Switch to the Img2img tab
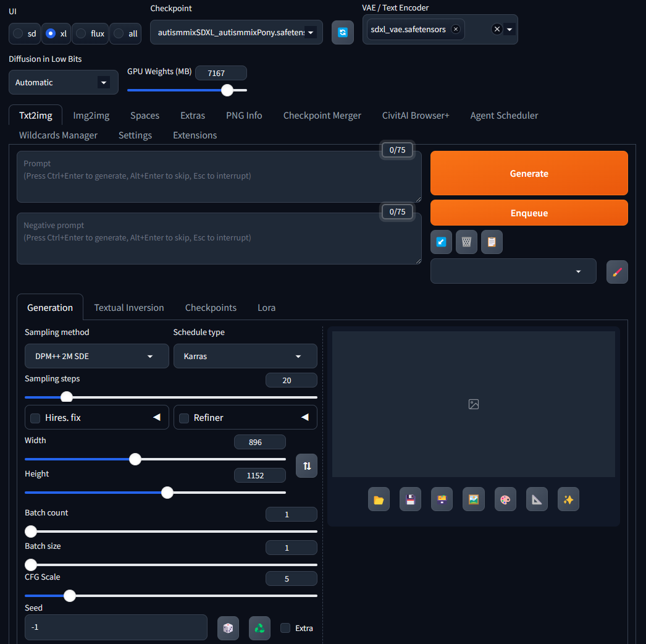This screenshot has height=644, width=646. point(91,116)
